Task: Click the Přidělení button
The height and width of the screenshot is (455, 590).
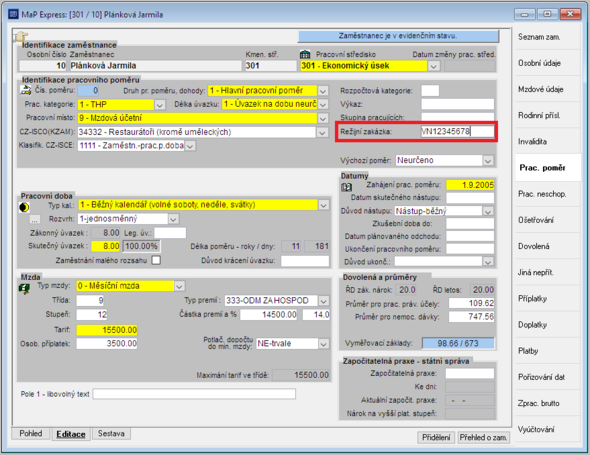Action: click(436, 438)
